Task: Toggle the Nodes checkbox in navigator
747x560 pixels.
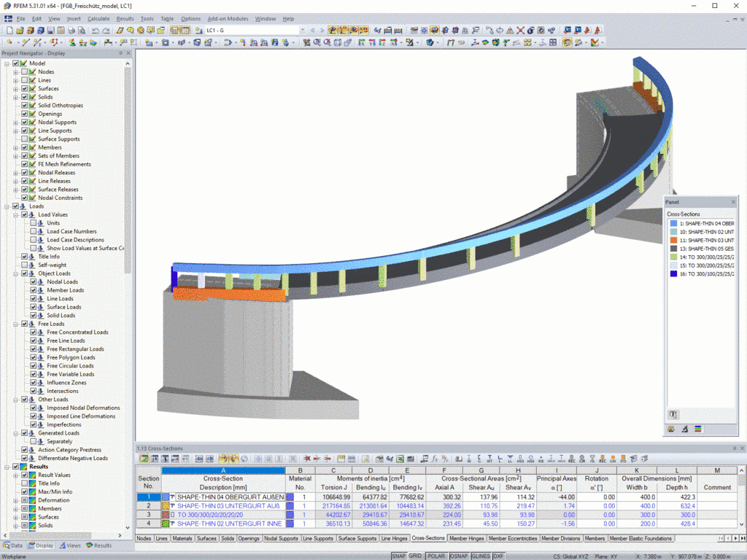Action: (24, 72)
